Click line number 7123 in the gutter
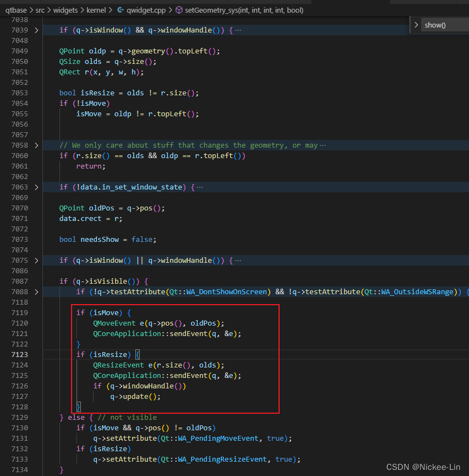 [x=20, y=354]
